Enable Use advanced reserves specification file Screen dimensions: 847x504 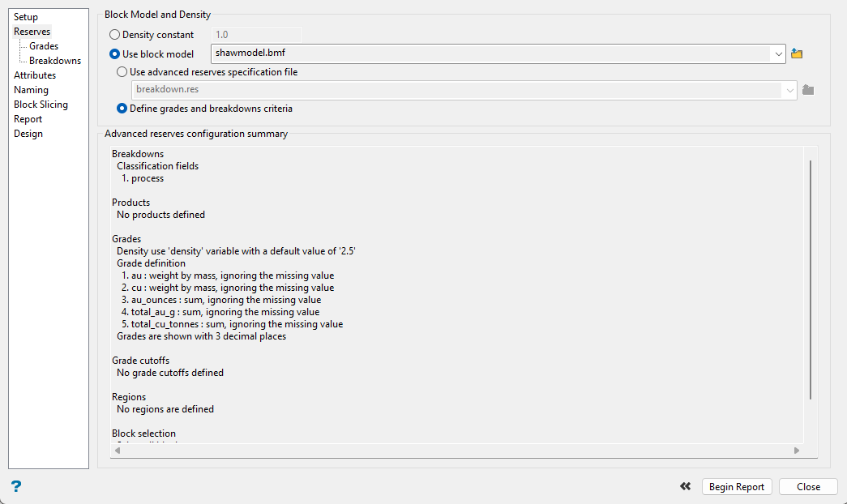[x=122, y=72]
